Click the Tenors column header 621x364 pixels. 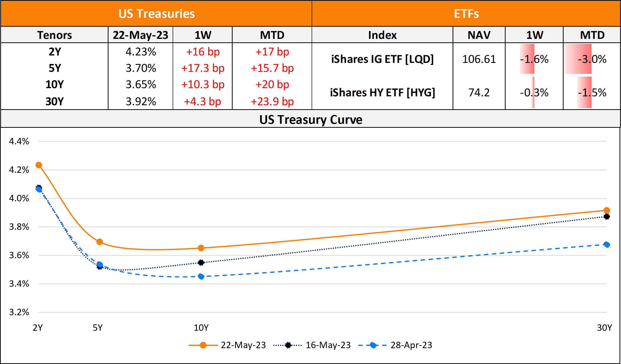(x=54, y=35)
